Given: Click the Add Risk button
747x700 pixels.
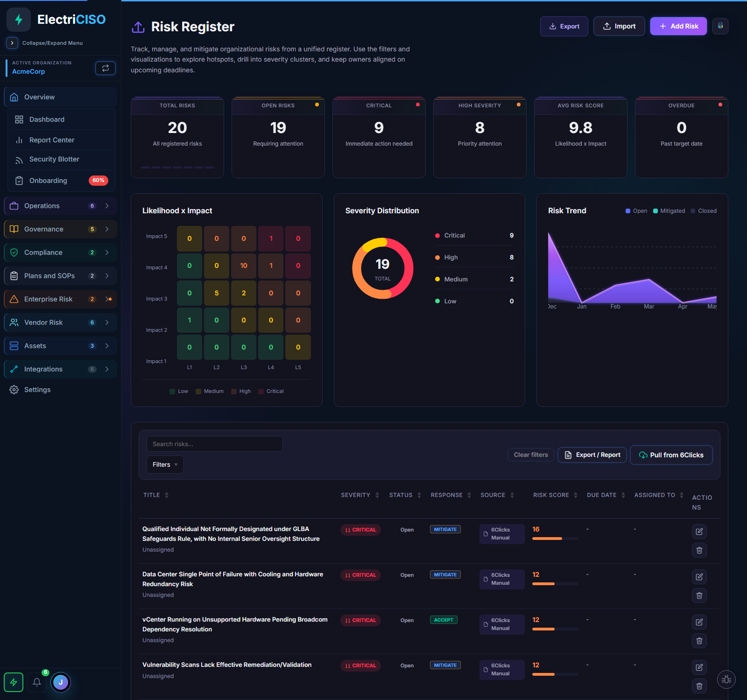Looking at the screenshot, I should coord(678,26).
